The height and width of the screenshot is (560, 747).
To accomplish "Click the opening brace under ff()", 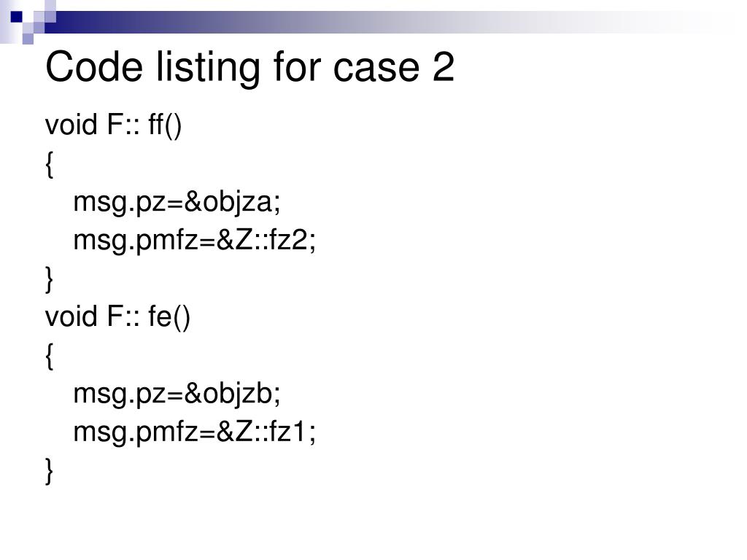I will (49, 164).
